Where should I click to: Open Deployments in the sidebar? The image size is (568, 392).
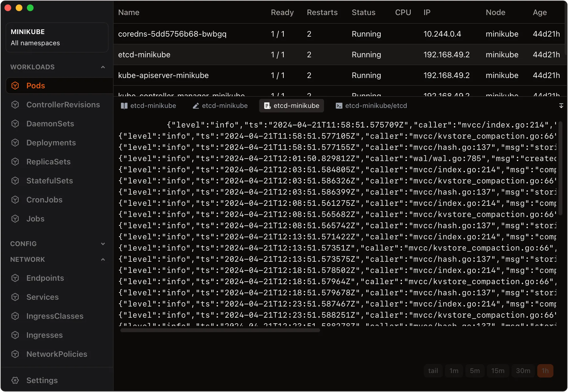pyautogui.click(x=51, y=142)
